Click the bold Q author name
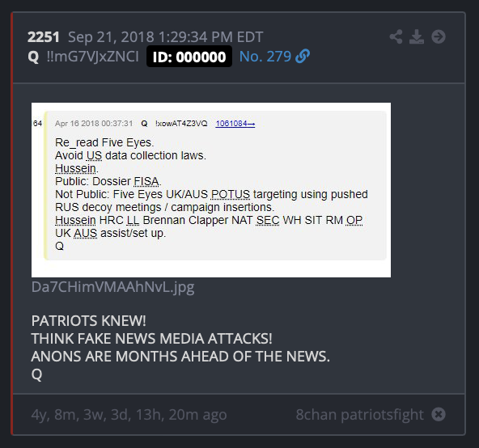This screenshot has width=479, height=448. coord(33,57)
